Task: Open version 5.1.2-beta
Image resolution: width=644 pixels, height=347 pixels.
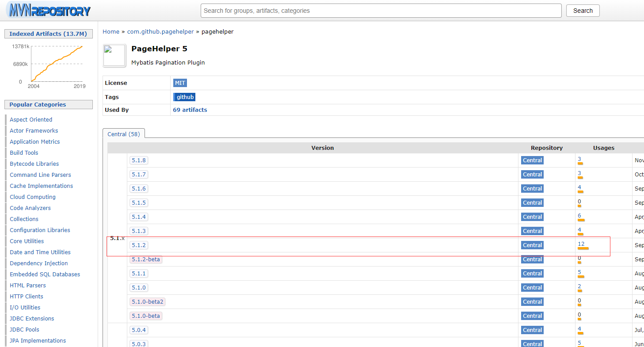Action: pyautogui.click(x=146, y=259)
